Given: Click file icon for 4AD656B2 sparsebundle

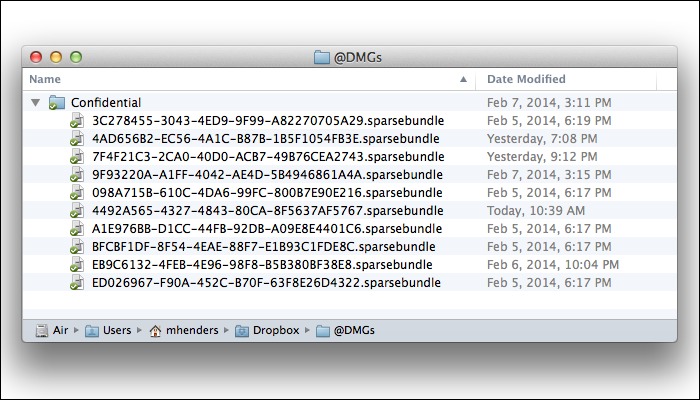Looking at the screenshot, I should coord(77,138).
